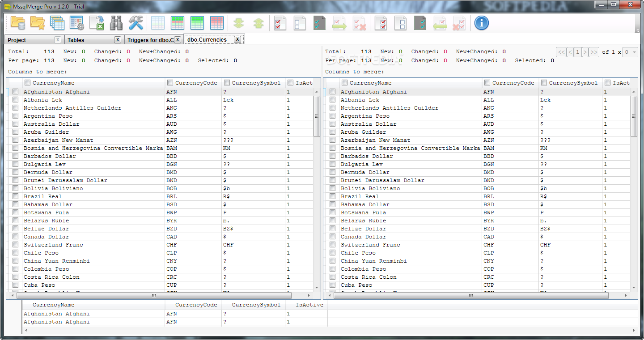The width and height of the screenshot is (644, 340).
Task: Click bottom detail CurrencyName column header
Action: coord(93,305)
